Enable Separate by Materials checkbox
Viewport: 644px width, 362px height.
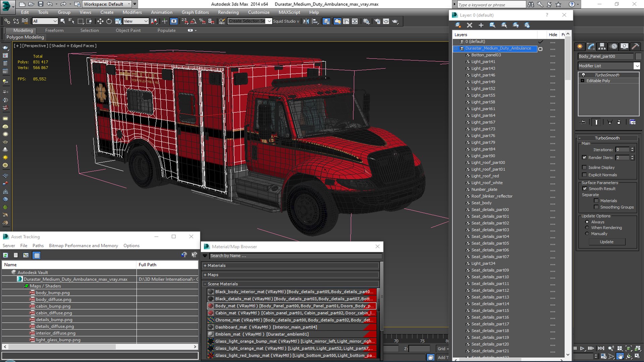pos(596,201)
